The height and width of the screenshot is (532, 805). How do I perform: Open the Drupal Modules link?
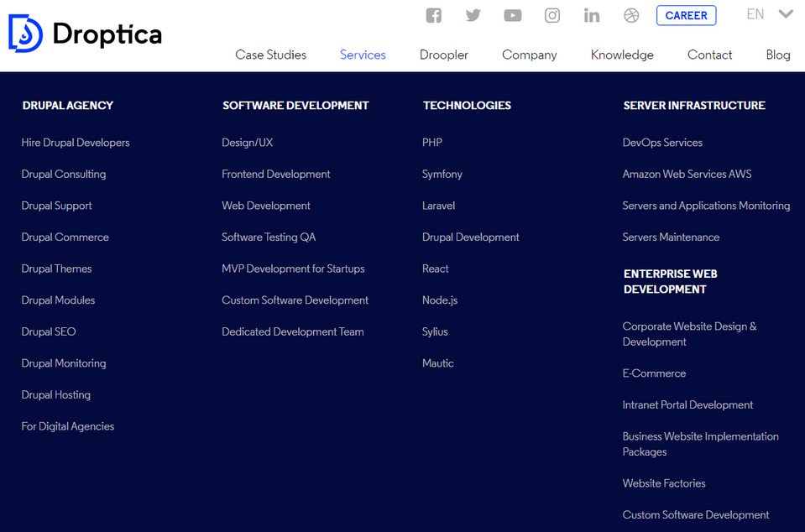tap(58, 300)
